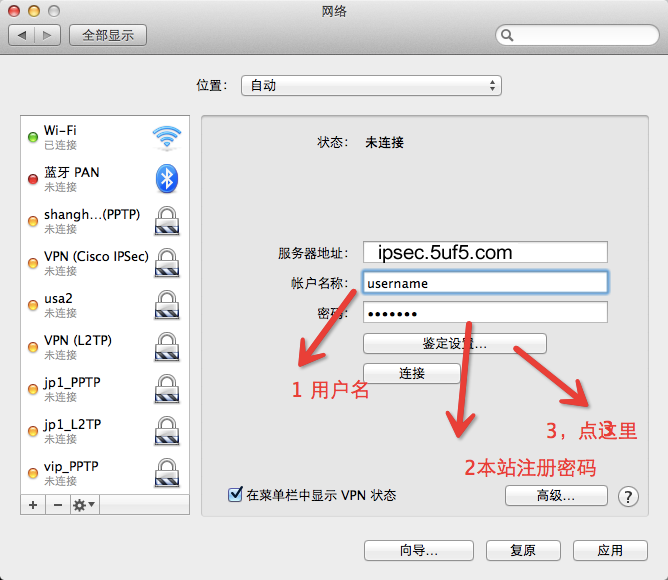Open the help question mark button

click(628, 496)
